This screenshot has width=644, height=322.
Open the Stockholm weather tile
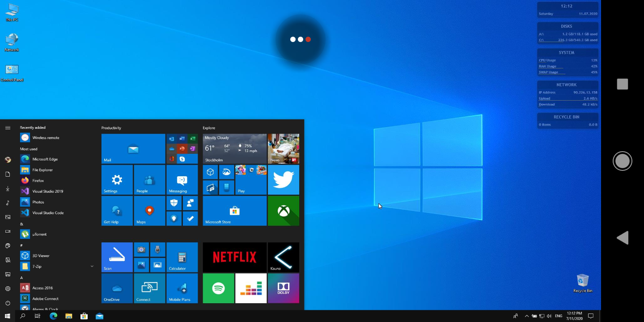(x=235, y=149)
